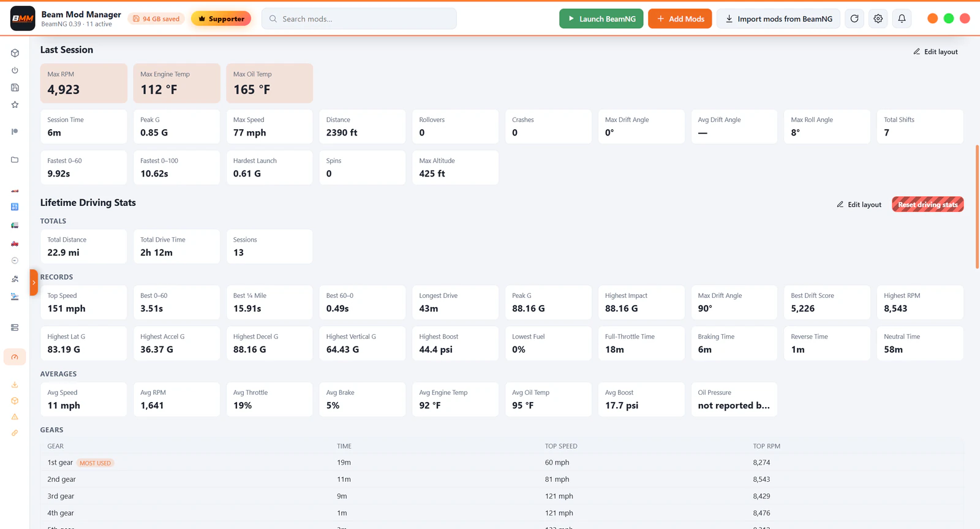Click the orange warning triangle sidebar icon

tap(15, 417)
